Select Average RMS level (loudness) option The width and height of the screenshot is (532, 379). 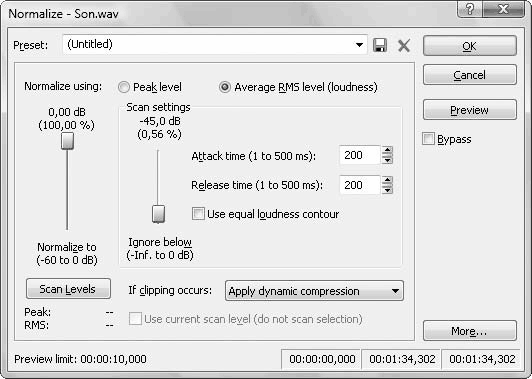224,87
